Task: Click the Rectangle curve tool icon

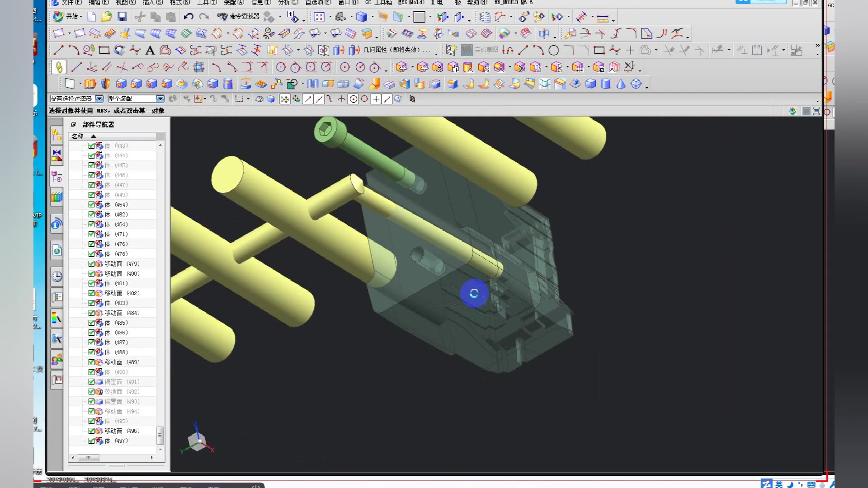Action: (x=104, y=51)
